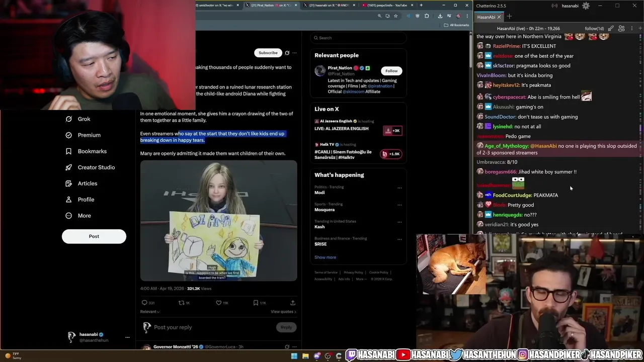Open Grok from the X sidebar
Image resolution: width=644 pixels, height=362 pixels.
coord(78,119)
